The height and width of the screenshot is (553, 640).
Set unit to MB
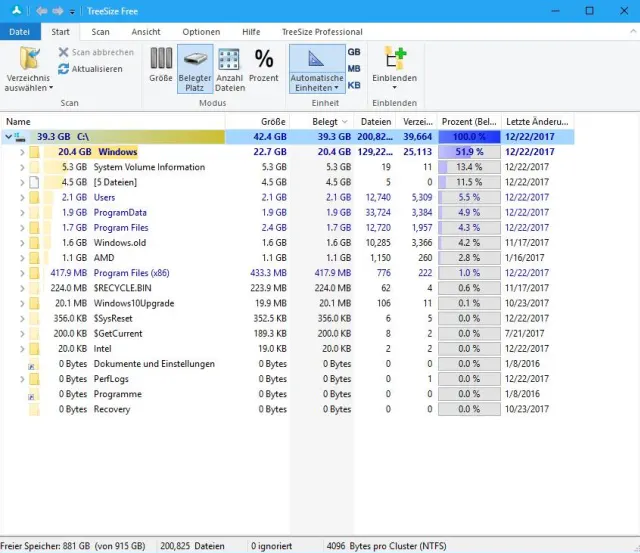pos(354,69)
